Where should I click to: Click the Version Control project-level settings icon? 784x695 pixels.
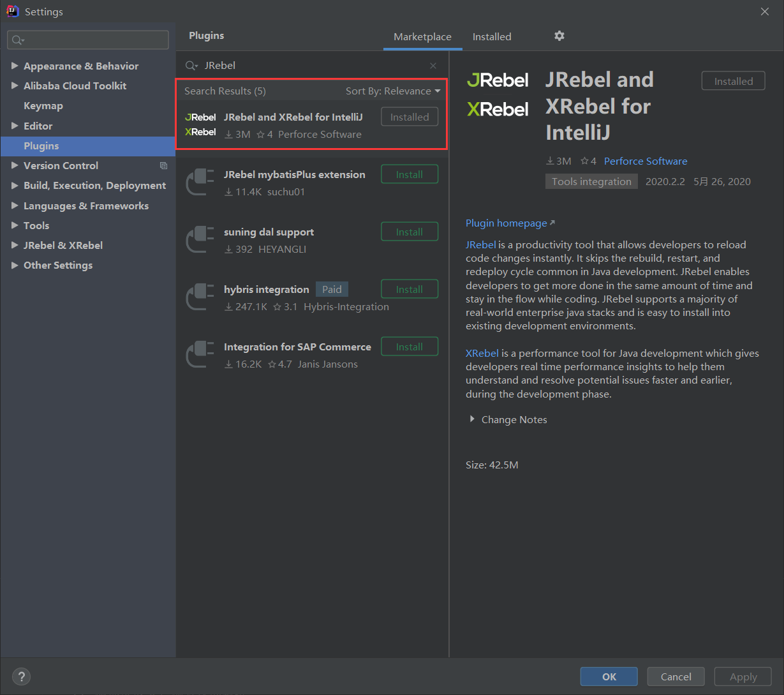(163, 165)
